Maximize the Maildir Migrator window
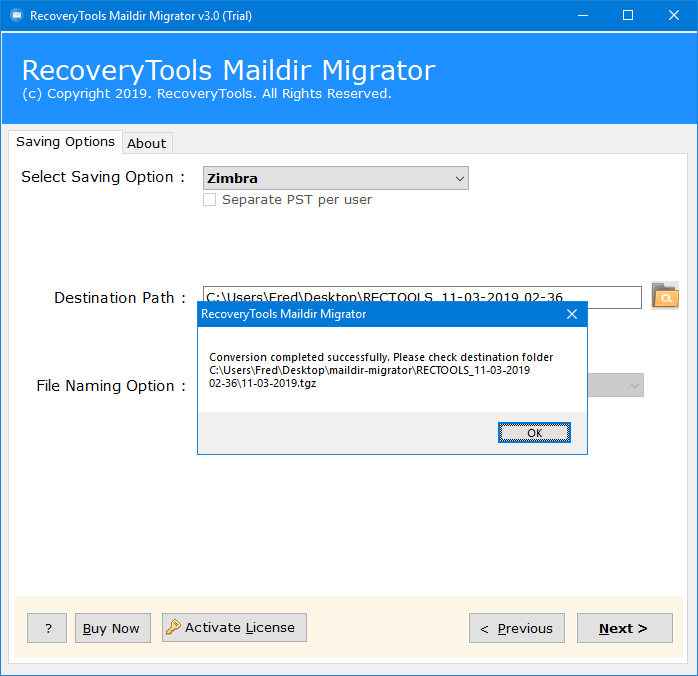Image resolution: width=698 pixels, height=676 pixels. 628,16
